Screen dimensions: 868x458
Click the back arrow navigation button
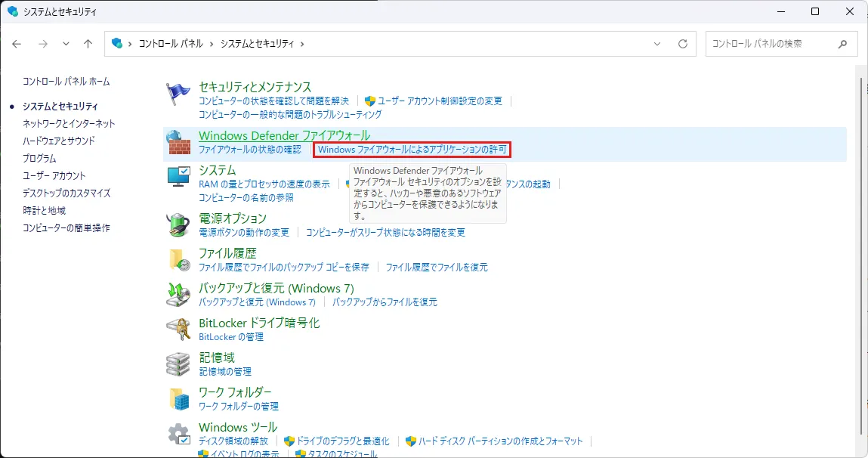tap(17, 44)
